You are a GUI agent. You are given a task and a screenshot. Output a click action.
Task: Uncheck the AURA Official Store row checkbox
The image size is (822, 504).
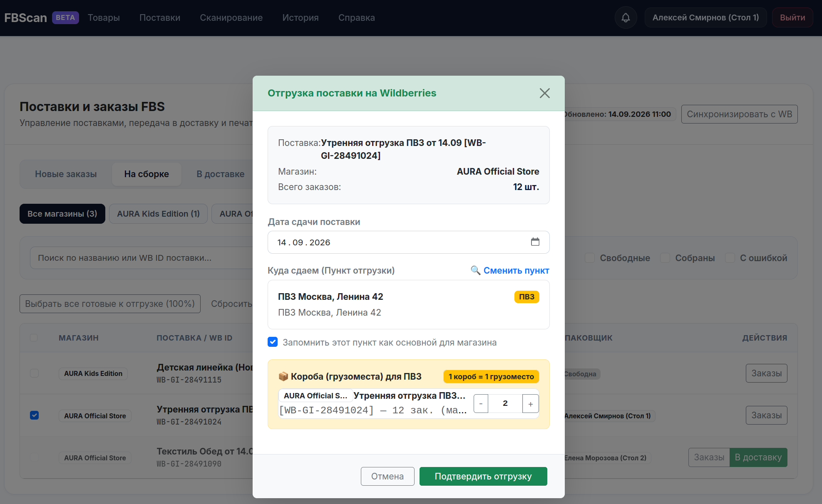pyautogui.click(x=35, y=415)
